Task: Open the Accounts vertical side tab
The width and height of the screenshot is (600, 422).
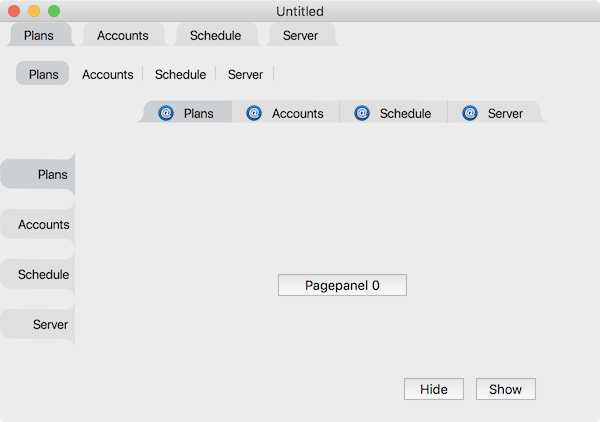Action: coord(44,224)
